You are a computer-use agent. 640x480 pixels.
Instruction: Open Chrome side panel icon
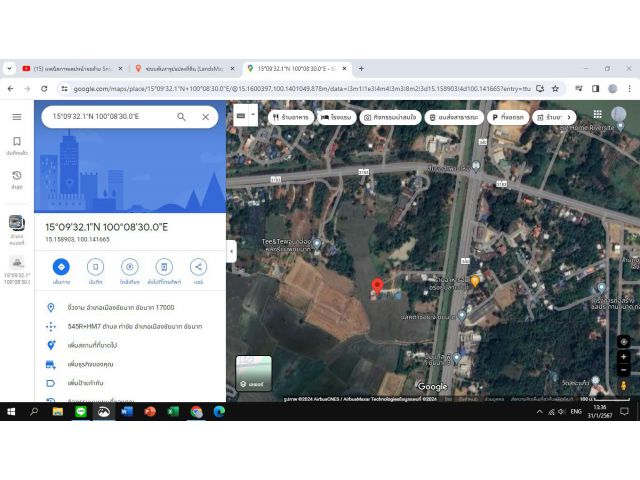[596, 89]
